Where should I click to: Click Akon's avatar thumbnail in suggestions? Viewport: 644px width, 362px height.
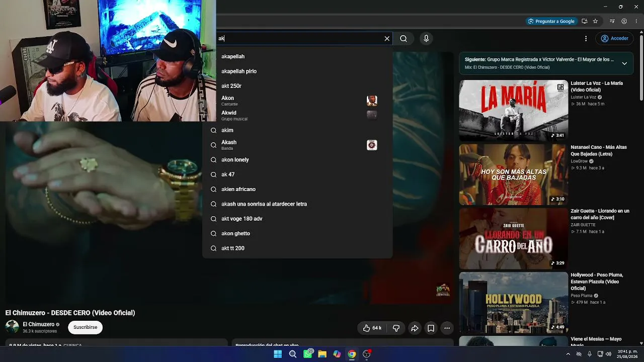(x=372, y=101)
